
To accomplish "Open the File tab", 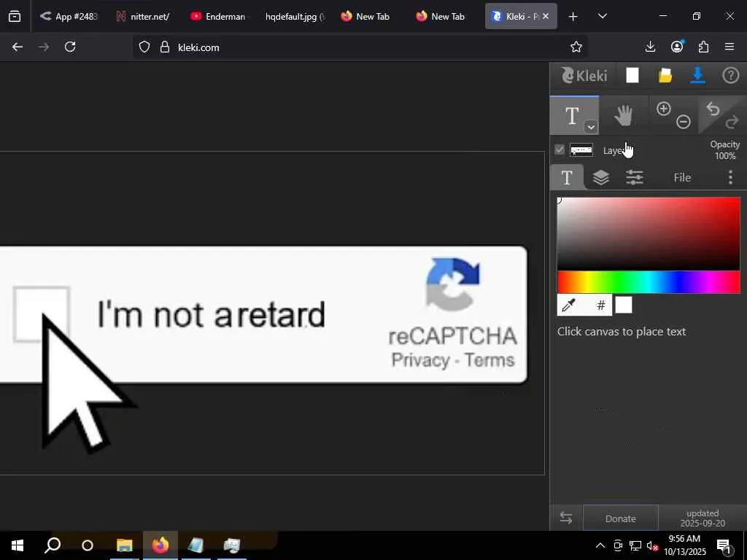I will pyautogui.click(x=682, y=178).
